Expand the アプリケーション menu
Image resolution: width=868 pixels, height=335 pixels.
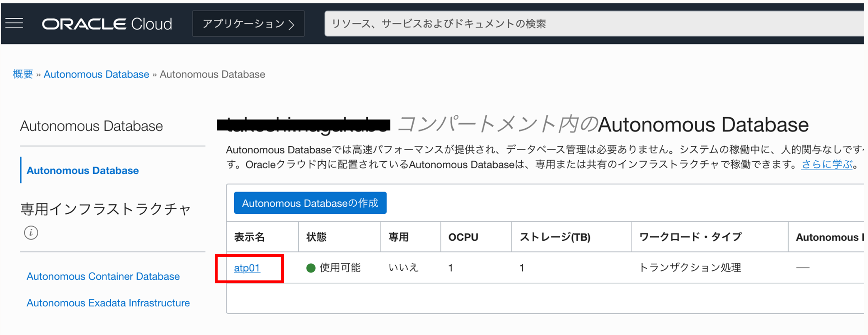point(248,24)
